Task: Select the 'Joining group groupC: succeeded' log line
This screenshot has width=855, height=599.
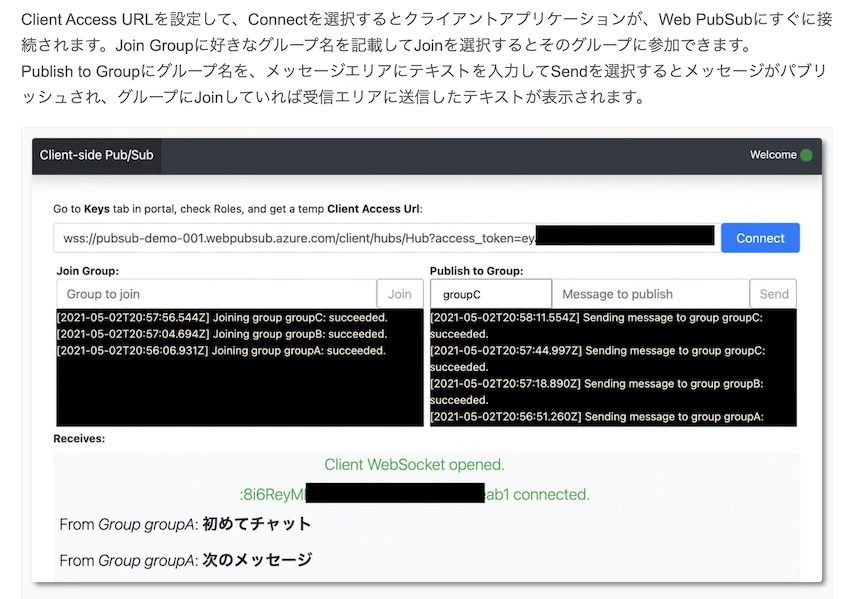Action: (x=222, y=317)
